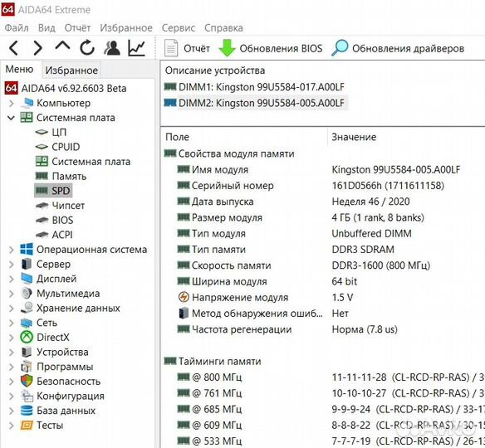Select the Программы tree item
The image size is (485, 448).
click(65, 367)
